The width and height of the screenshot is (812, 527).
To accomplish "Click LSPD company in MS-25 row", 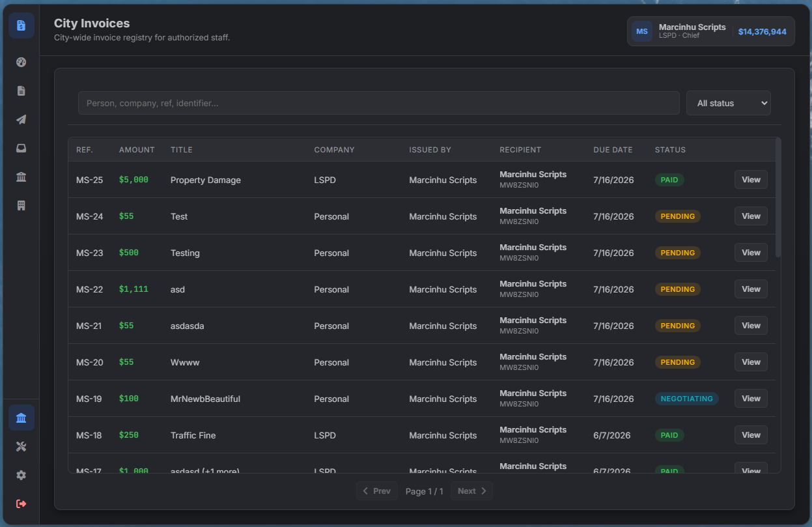I will click(x=325, y=180).
